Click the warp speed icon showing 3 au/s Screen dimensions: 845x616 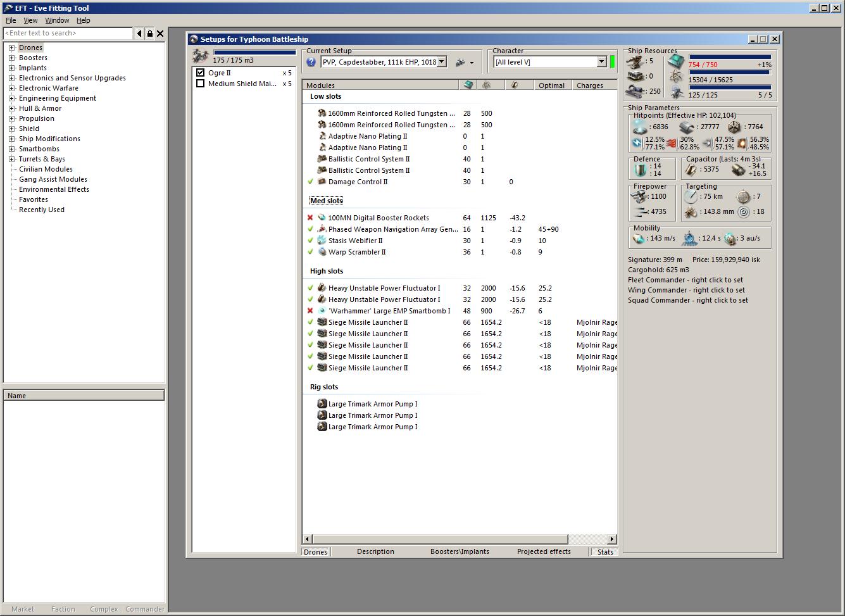click(x=730, y=239)
